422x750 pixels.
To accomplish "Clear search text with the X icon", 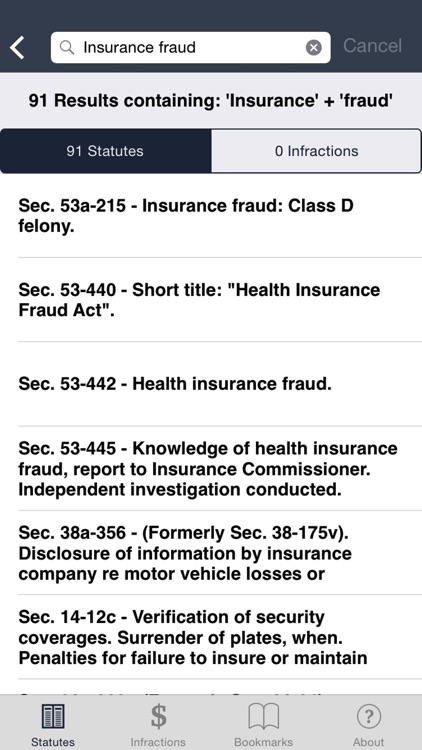I will (x=313, y=47).
